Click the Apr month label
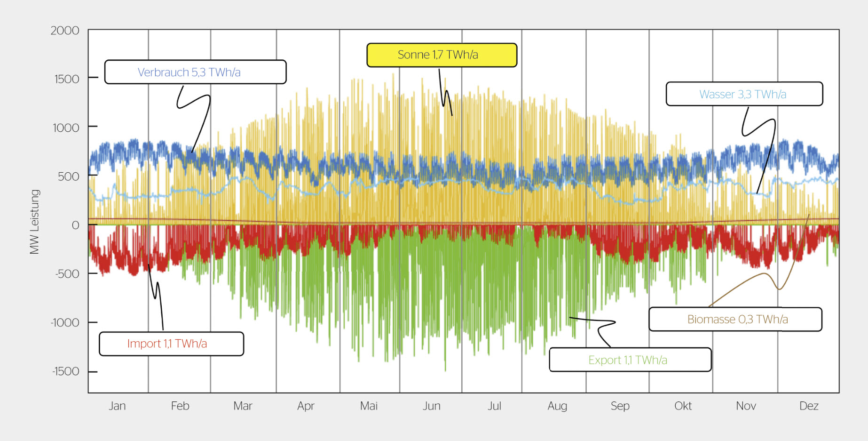The height and width of the screenshot is (441, 868). (306, 406)
